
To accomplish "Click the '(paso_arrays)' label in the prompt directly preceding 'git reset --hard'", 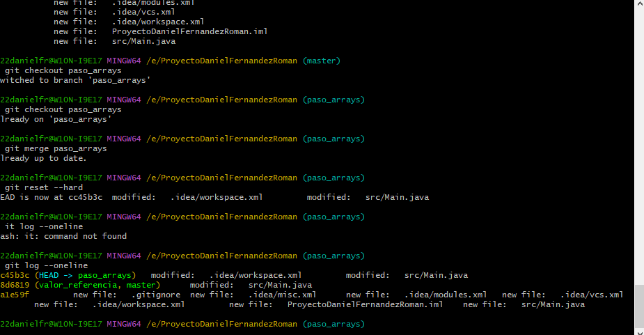I will pos(334,178).
